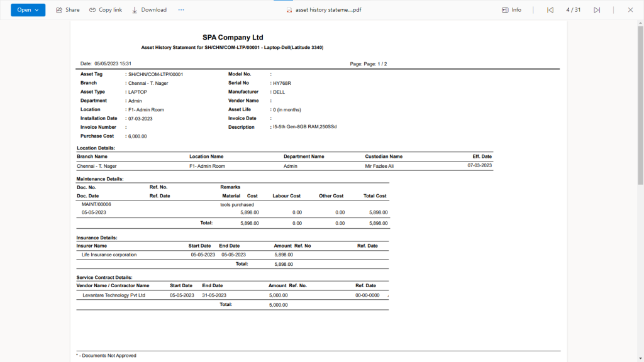
Task: Expand the Open button's dropdown arrow
Action: click(x=36, y=9)
